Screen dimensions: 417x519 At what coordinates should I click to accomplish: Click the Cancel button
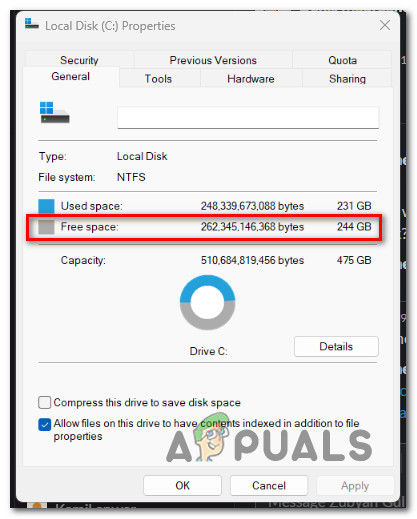click(269, 485)
